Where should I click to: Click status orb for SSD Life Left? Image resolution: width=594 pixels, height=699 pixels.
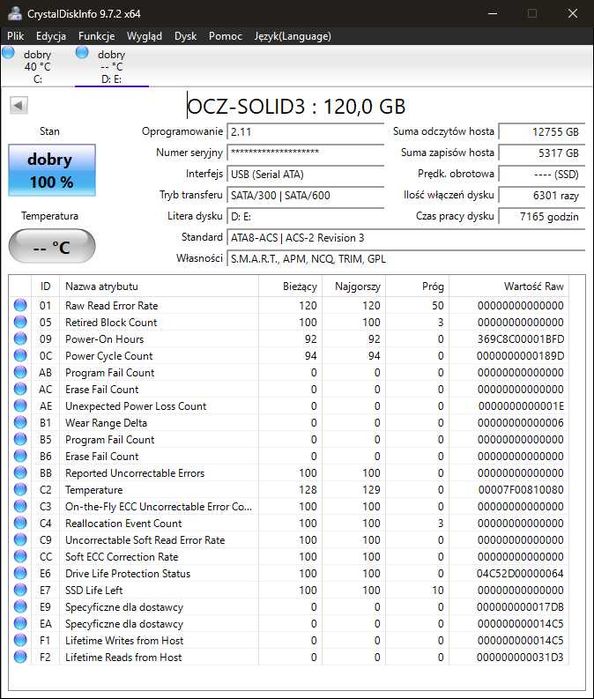click(20, 590)
